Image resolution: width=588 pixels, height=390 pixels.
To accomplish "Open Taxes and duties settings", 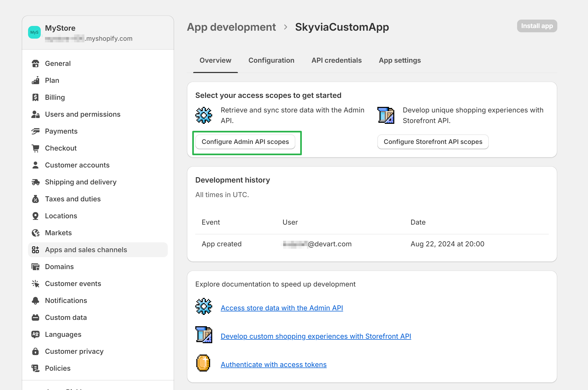I will (x=98, y=199).
